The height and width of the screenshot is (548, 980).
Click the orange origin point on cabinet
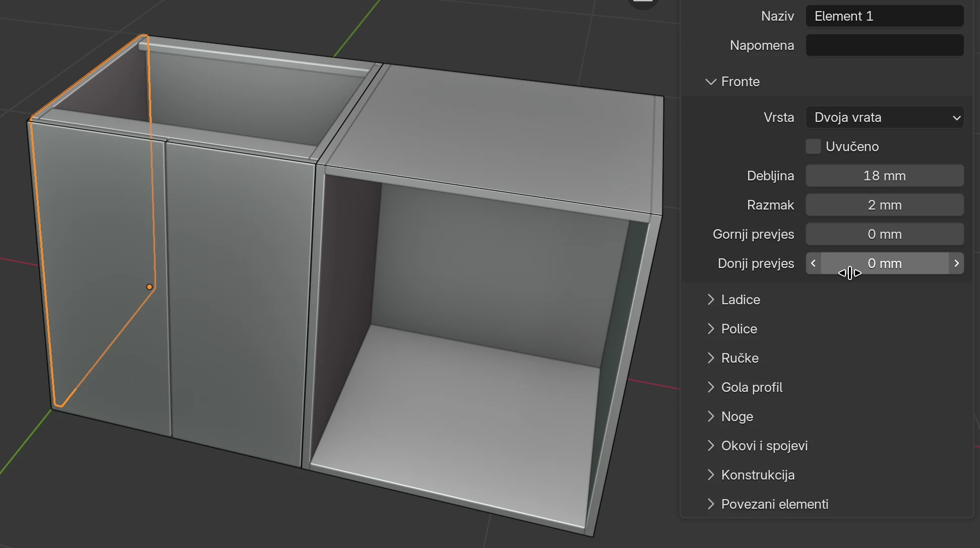pos(149,287)
